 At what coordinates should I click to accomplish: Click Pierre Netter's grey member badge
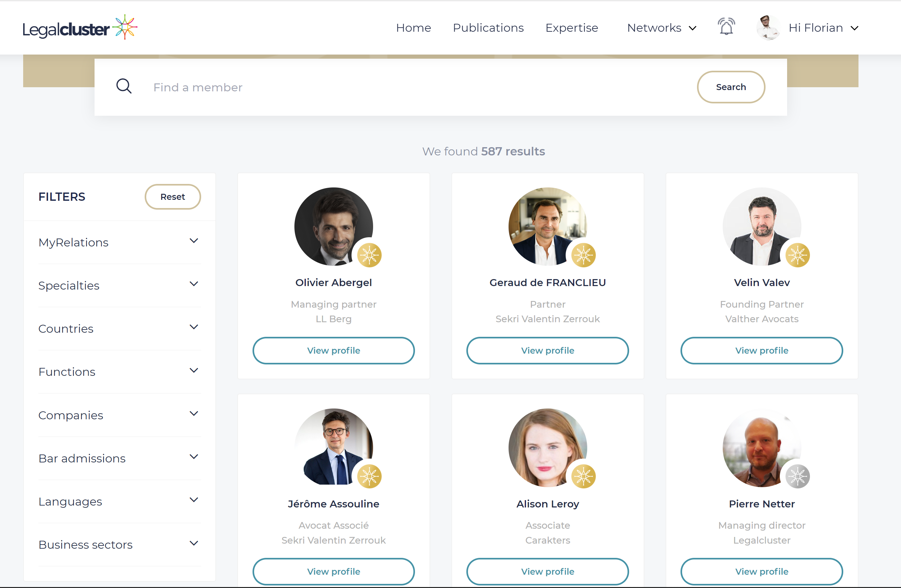tap(797, 476)
